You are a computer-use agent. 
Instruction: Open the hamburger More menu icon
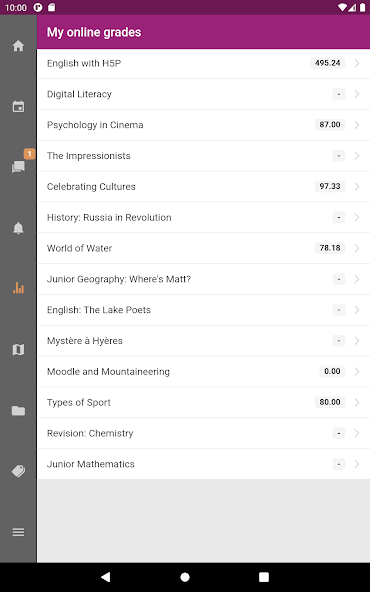pyautogui.click(x=18, y=532)
